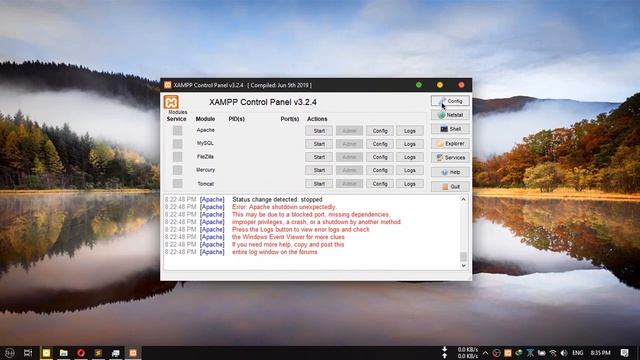Open Tomcat Logs menu
This screenshot has width=640, height=360.
point(409,184)
